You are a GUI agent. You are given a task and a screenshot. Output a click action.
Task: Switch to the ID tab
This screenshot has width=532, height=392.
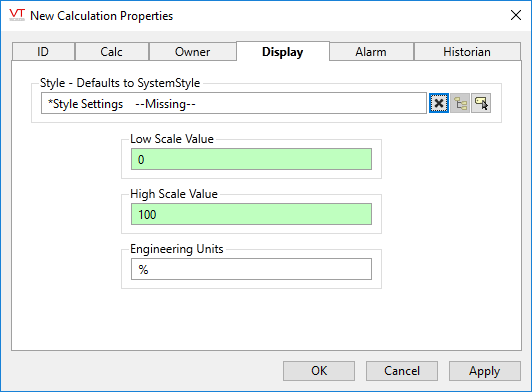(43, 52)
